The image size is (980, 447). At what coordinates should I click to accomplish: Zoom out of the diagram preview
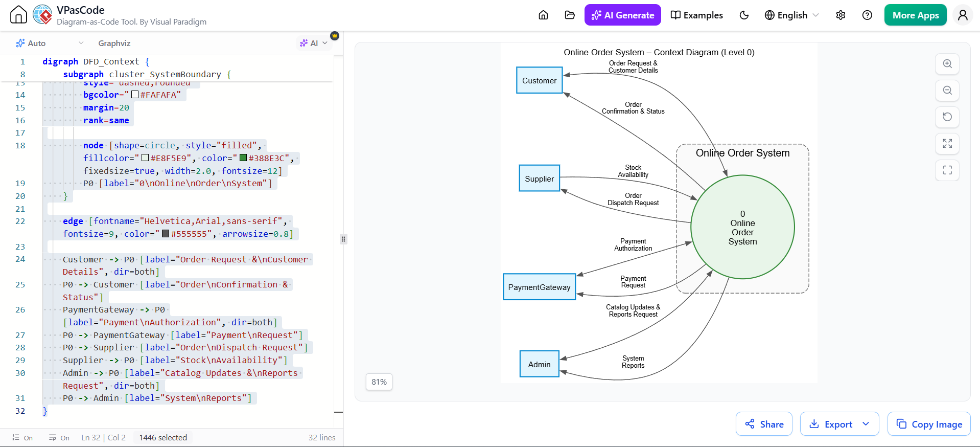point(947,91)
